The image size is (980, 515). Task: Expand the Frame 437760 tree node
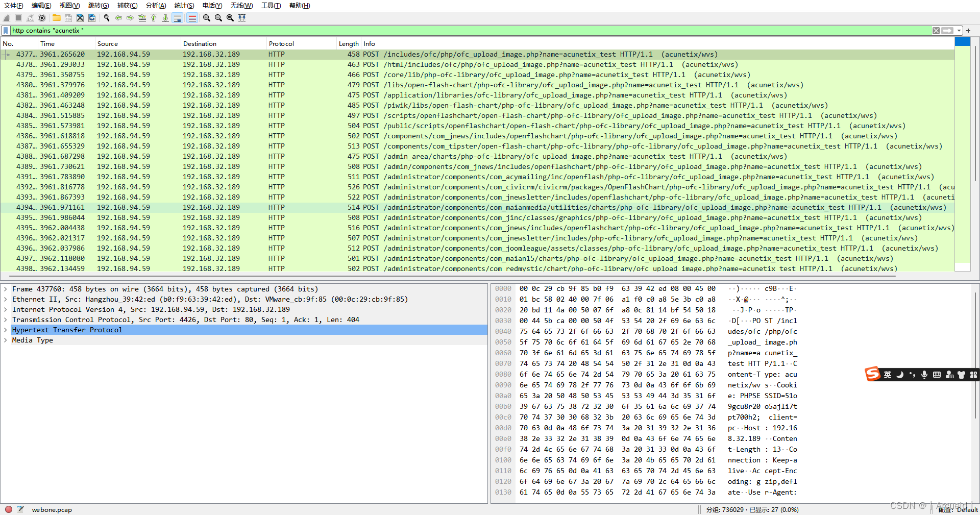tap(6, 289)
